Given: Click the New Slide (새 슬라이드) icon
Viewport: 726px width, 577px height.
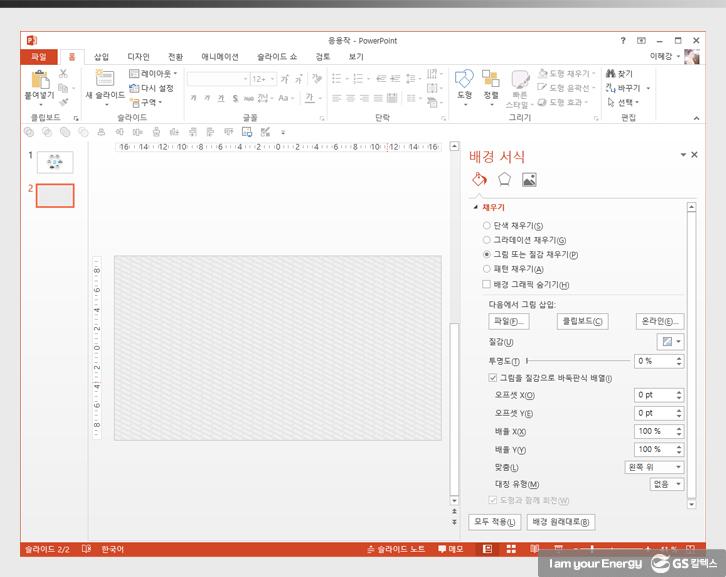Looking at the screenshot, I should click(104, 79).
